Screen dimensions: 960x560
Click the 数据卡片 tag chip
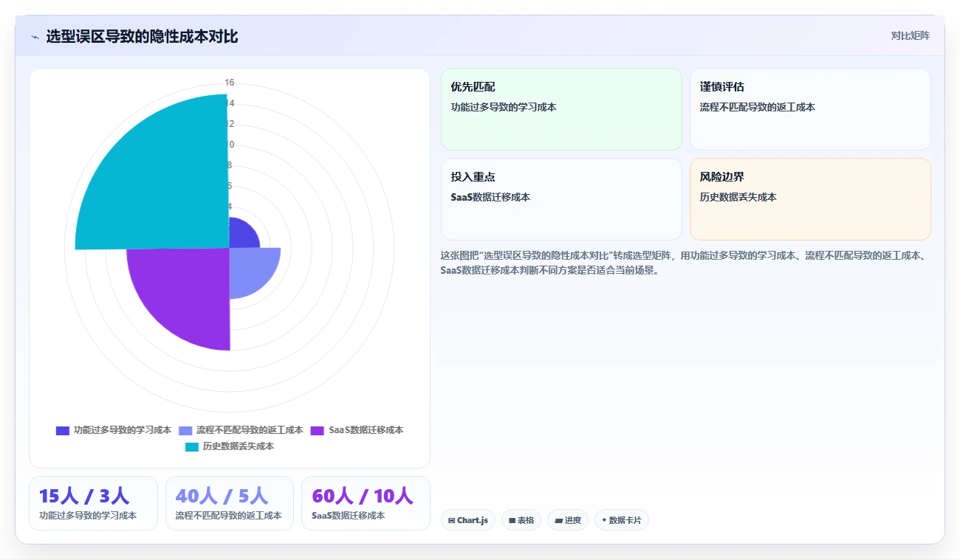pos(622,520)
